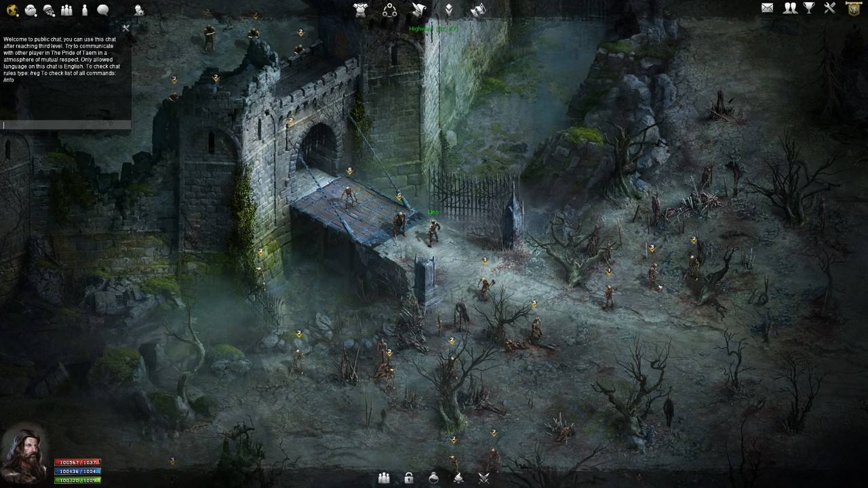Open the chat bubble icon in top toolbar
This screenshot has height=488, width=868.
[x=103, y=9]
